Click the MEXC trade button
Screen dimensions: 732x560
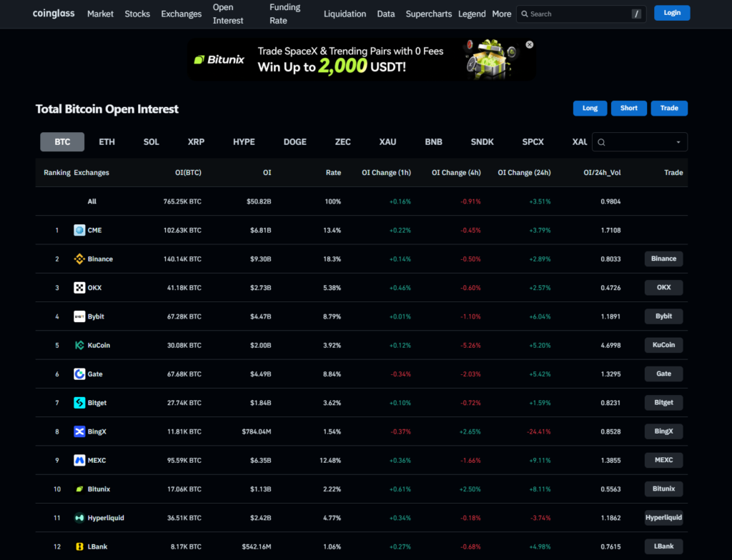(x=663, y=460)
